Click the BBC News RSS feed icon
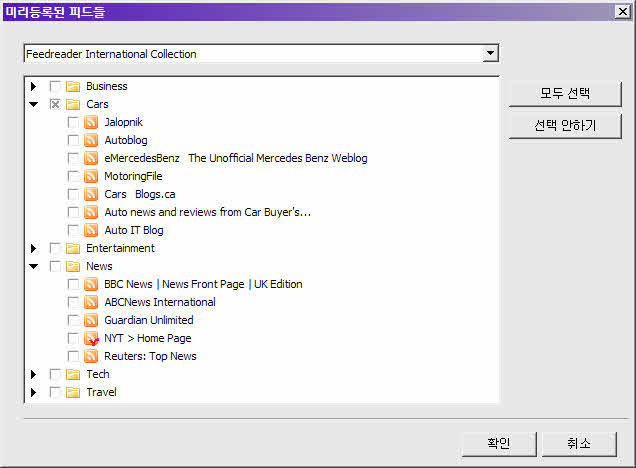 click(x=91, y=284)
